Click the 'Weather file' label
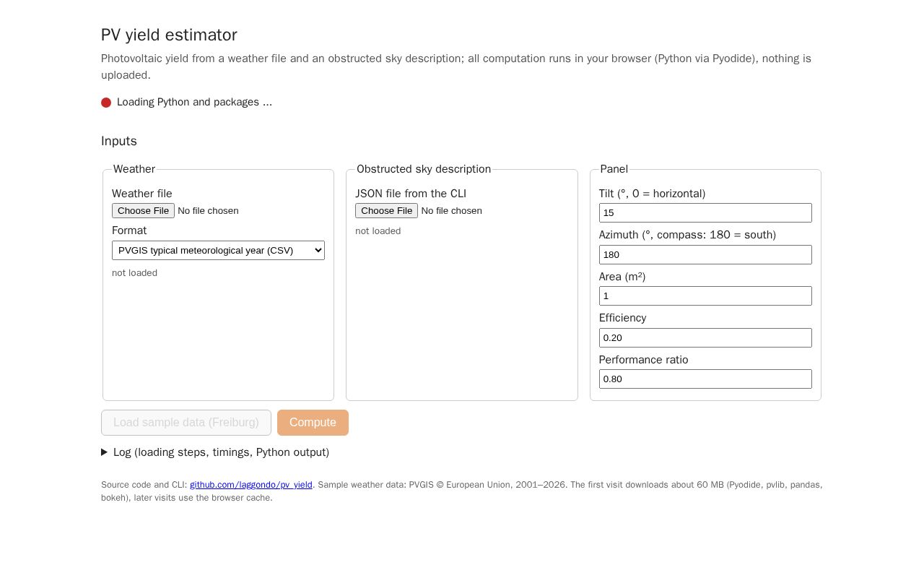924x578 pixels. (142, 194)
